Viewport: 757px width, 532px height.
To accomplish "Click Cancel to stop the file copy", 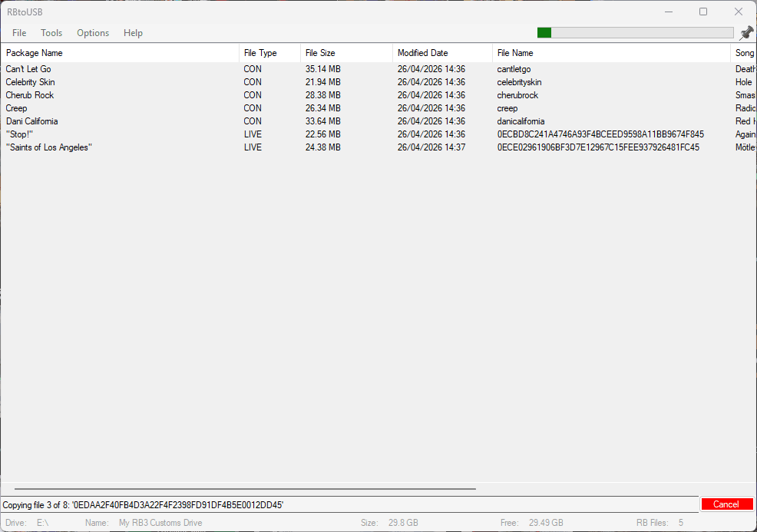I will coord(726,504).
